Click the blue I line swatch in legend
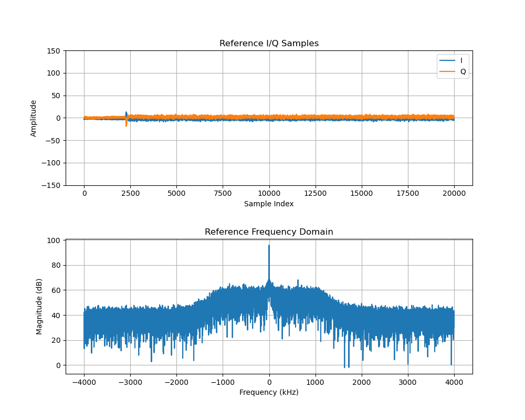Image resolution: width=525 pixels, height=420 pixels. pyautogui.click(x=447, y=60)
